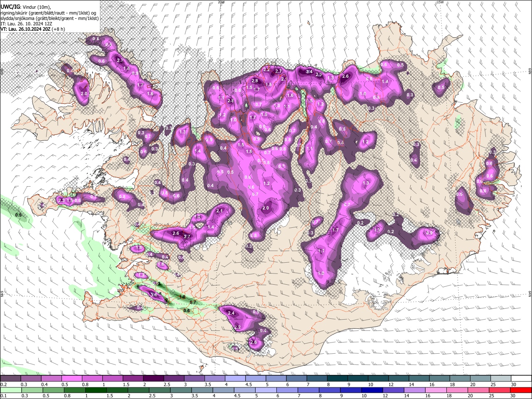Click the '15W' longitude label
The image size is (532, 399).
click(x=440, y=2)
